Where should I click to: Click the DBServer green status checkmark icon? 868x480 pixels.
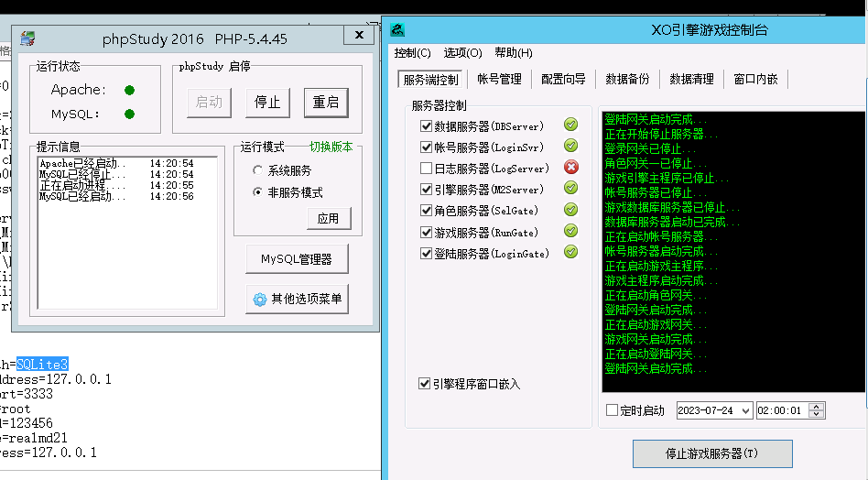pyautogui.click(x=570, y=125)
